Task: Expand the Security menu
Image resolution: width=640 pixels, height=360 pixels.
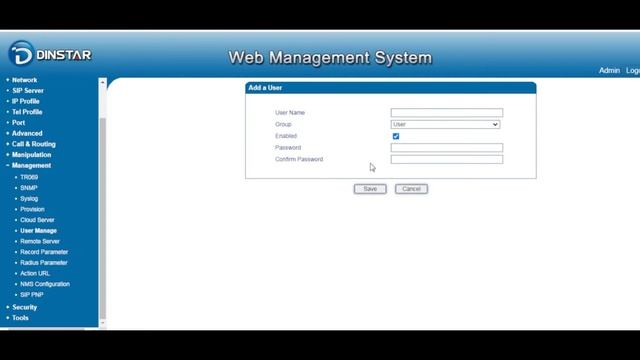Action: [24, 307]
